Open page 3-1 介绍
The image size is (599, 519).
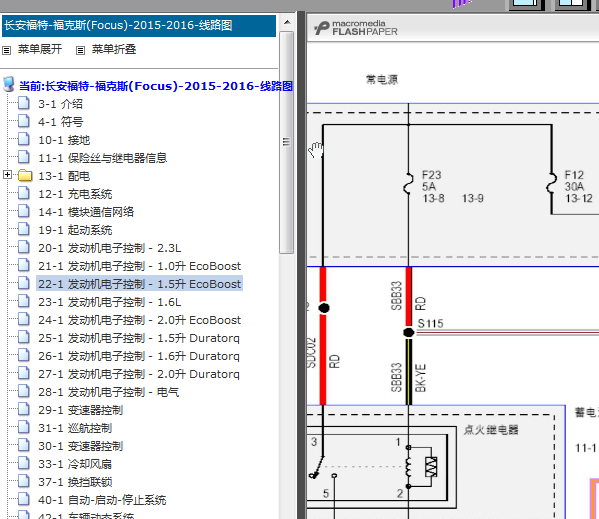[x=60, y=104]
